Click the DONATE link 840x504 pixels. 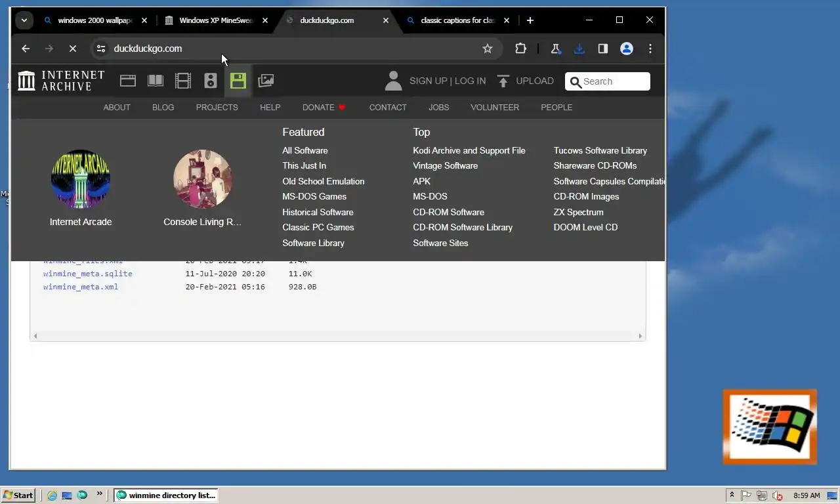[324, 107]
